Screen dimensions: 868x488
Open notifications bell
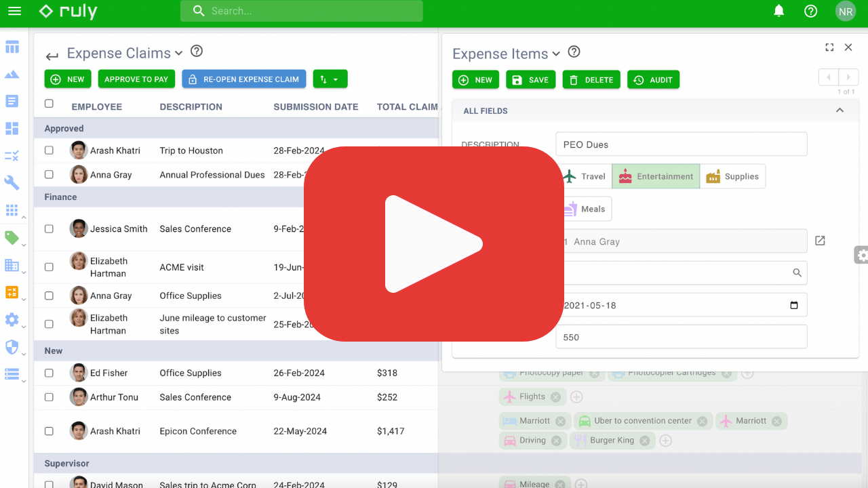tap(779, 11)
